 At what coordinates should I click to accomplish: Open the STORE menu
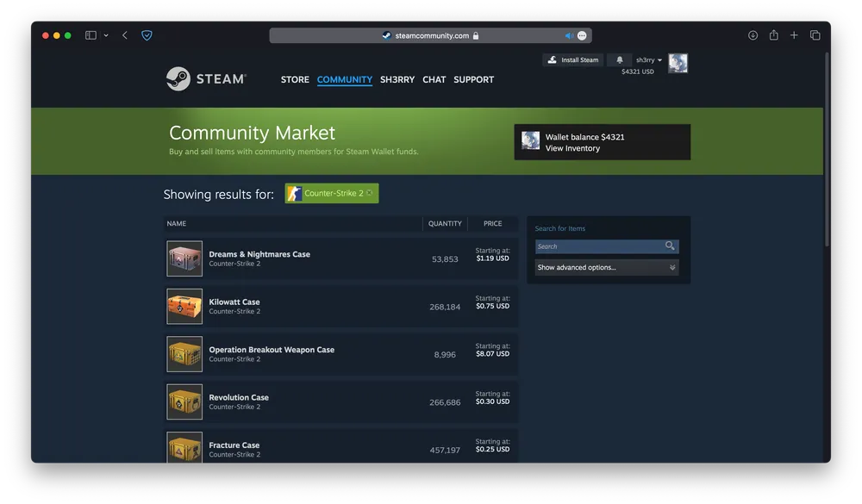295,80
